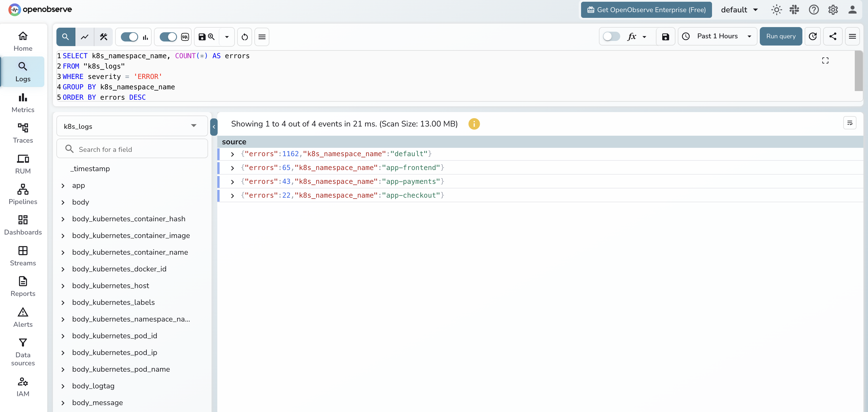Collapse the fields panel with arrow handle
868x412 pixels.
(x=214, y=127)
